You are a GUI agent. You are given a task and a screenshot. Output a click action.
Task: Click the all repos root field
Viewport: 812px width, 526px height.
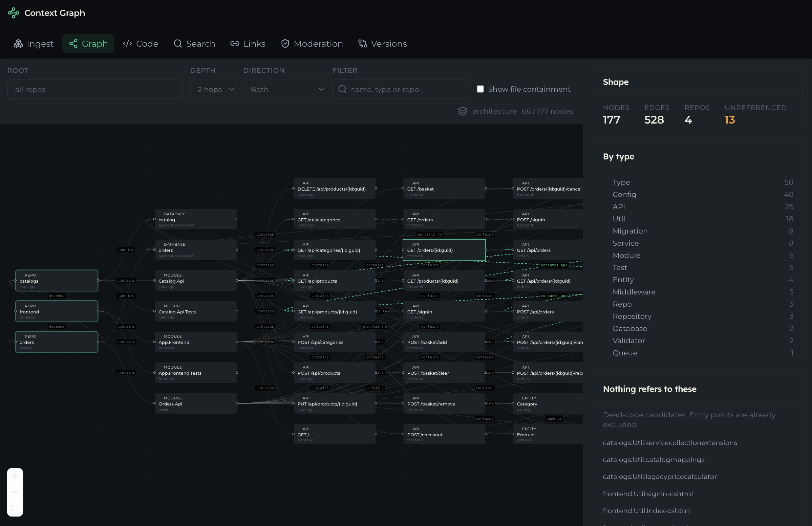point(95,89)
